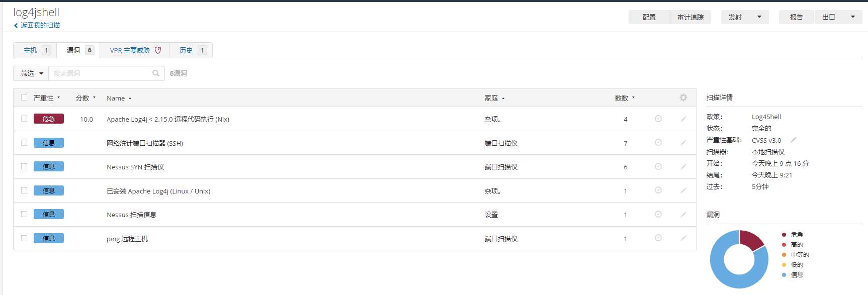
Task: Click the check circle icon for Nessus SYN row
Action: click(658, 166)
